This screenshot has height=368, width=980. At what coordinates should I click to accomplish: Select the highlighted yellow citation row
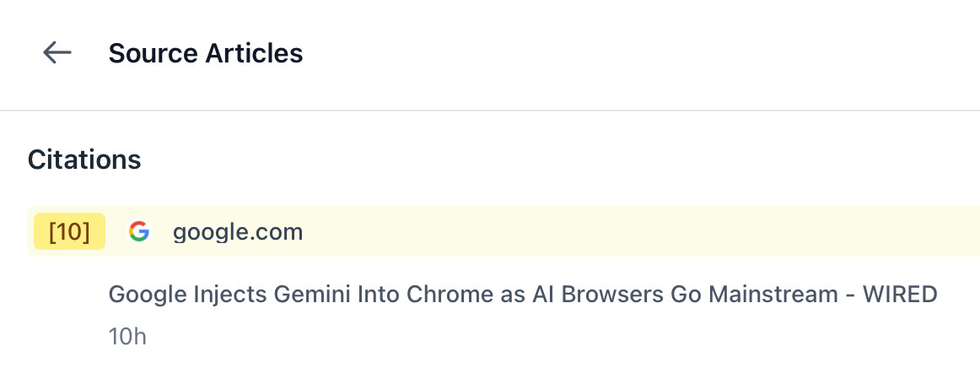coord(590,232)
